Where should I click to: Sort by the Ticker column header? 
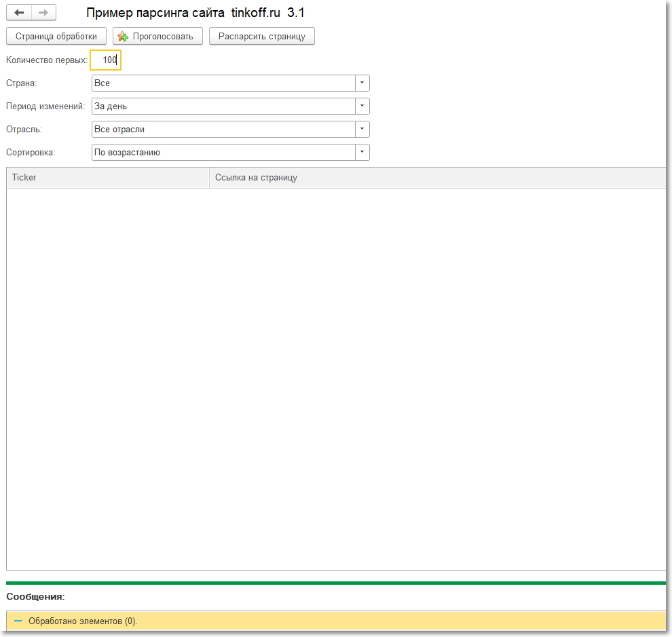108,178
